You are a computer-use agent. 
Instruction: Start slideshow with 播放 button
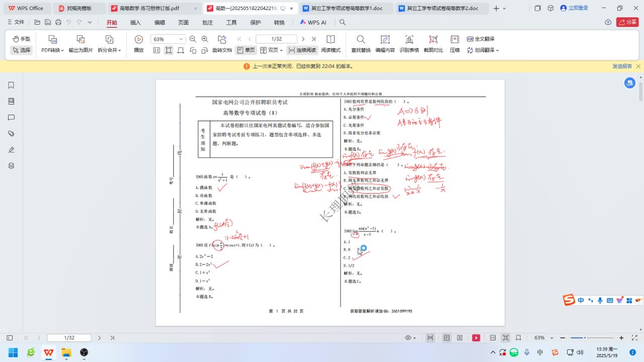point(139,44)
